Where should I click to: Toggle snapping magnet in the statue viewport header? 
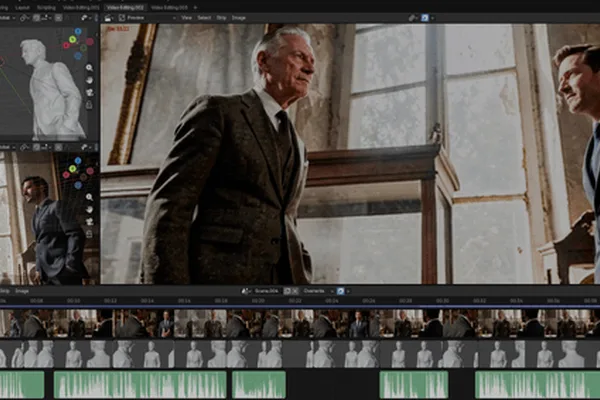pyautogui.click(x=36, y=18)
